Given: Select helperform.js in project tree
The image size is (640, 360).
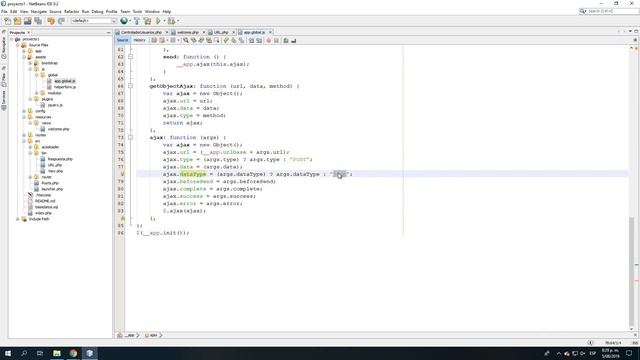Looking at the screenshot, I should [x=65, y=87].
